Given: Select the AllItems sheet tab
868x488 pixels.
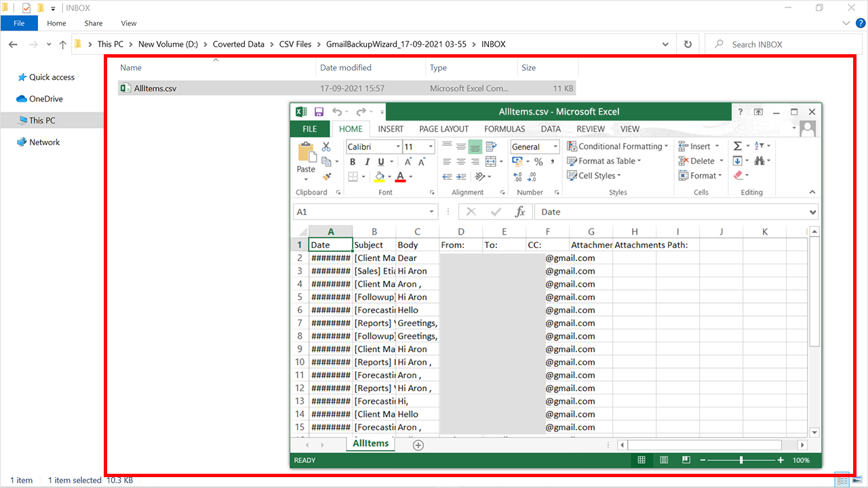Looking at the screenshot, I should [x=371, y=443].
